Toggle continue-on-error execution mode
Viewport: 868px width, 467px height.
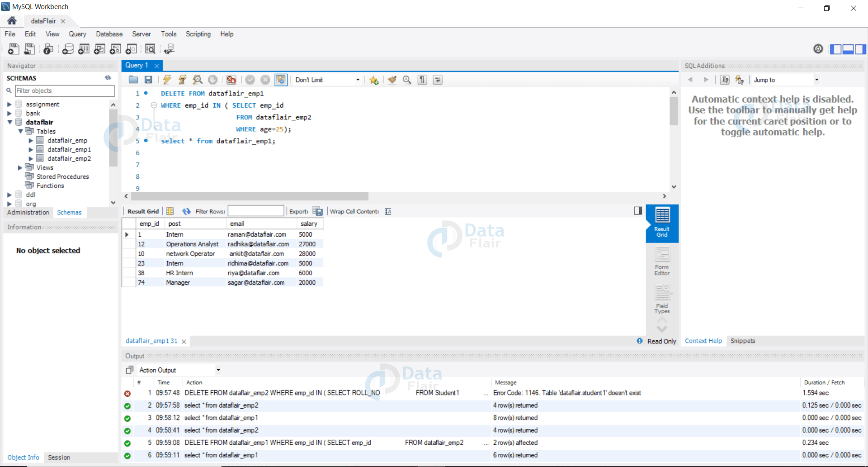[231, 80]
